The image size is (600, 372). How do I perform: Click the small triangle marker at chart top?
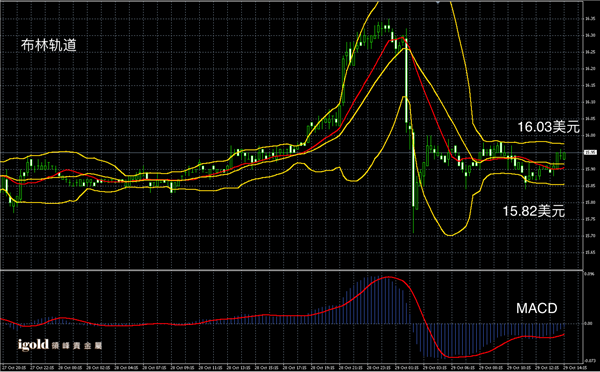[x=438, y=2]
